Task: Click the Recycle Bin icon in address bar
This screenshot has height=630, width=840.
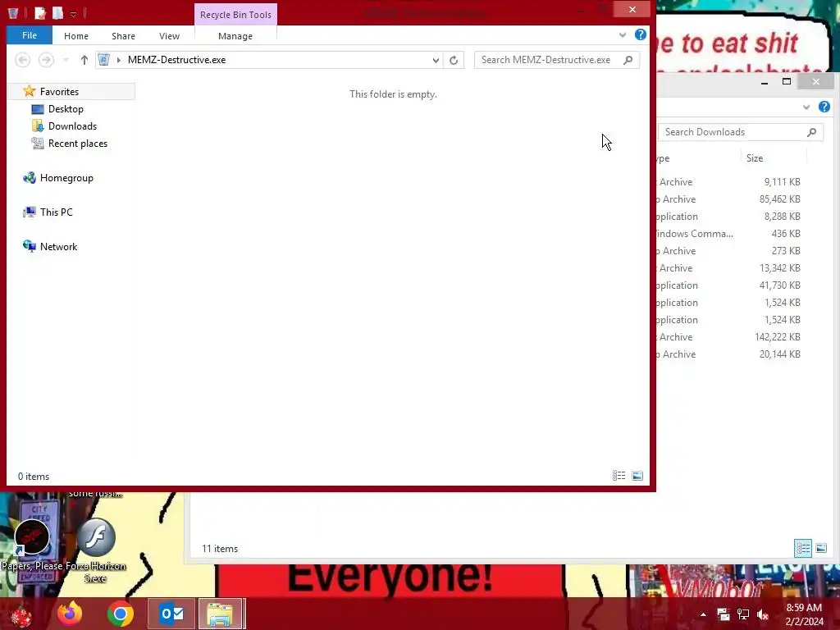Action: click(x=104, y=60)
